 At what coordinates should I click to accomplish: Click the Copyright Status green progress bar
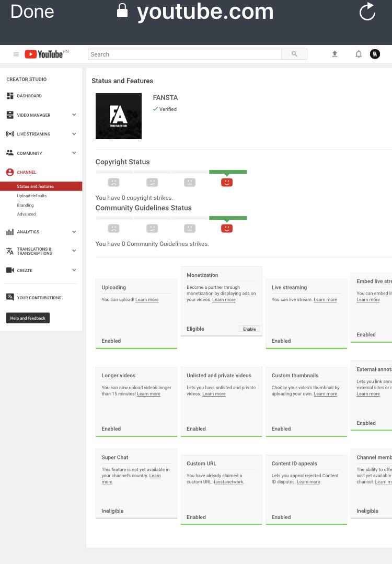(228, 172)
